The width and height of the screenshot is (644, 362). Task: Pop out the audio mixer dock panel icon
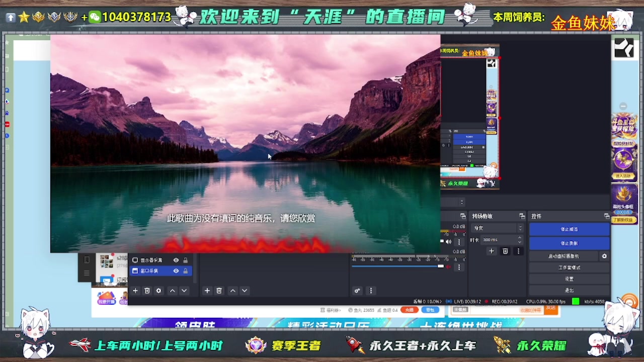coord(463,216)
